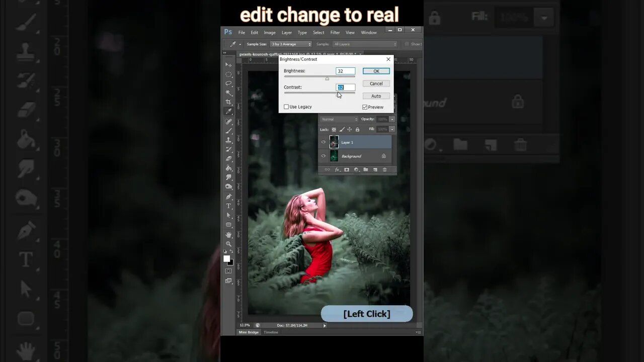Open the Sample Size dropdown
644x362 pixels.
[x=291, y=44]
